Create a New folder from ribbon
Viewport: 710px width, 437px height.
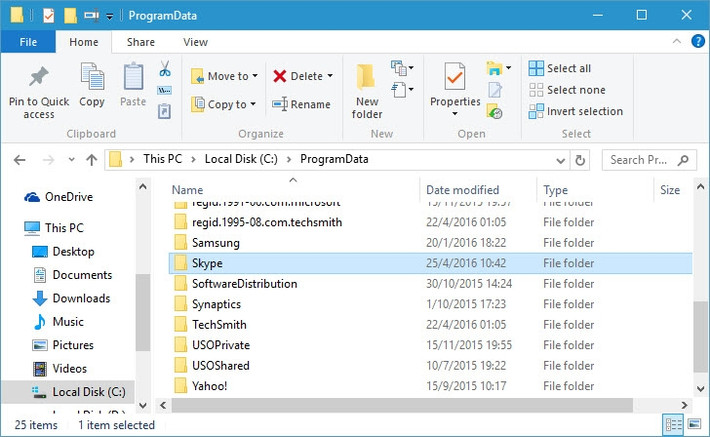pos(366,90)
